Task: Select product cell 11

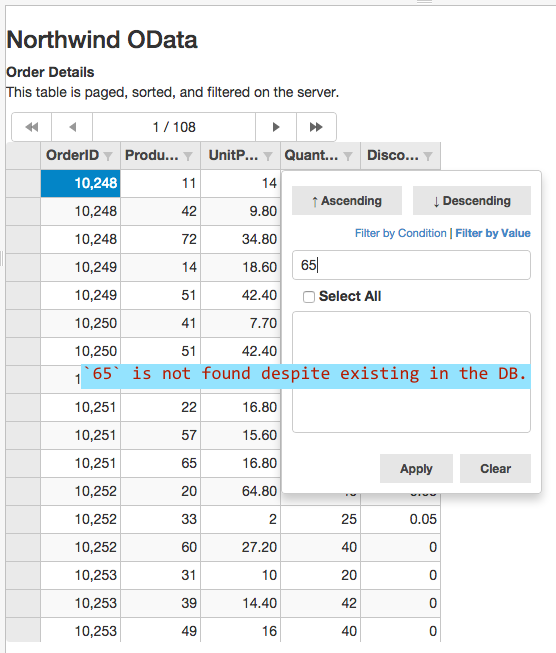Action: (x=160, y=183)
